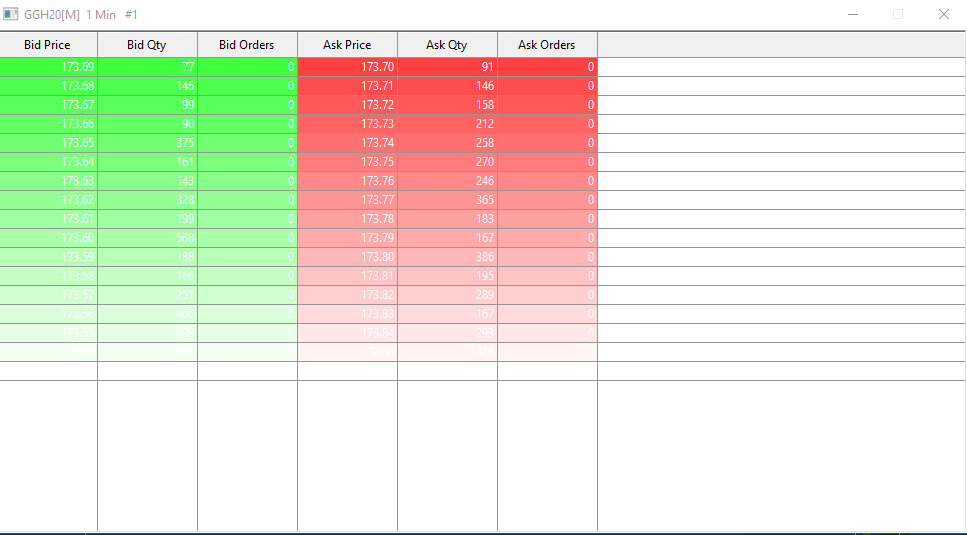Click Ask Orders value in 173.74 row

click(547, 143)
